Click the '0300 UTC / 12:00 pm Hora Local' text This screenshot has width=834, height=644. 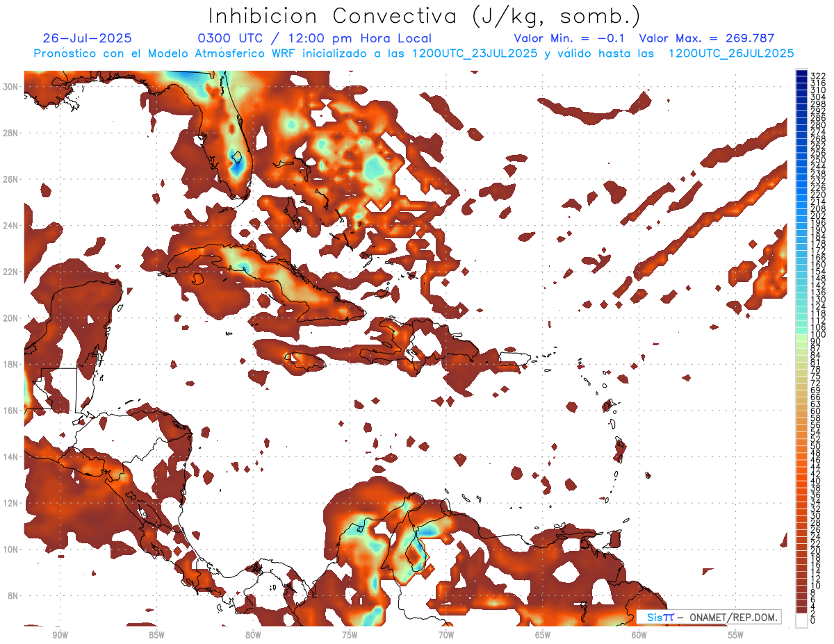315,39
